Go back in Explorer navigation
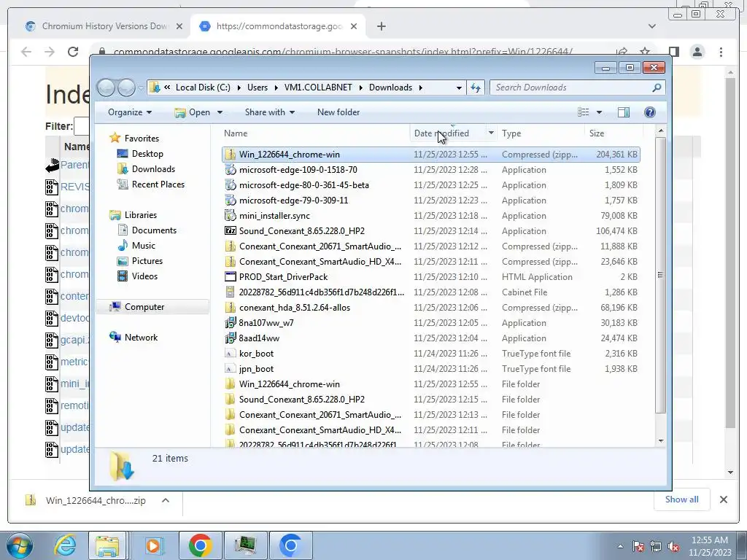747x560 pixels. pos(107,87)
